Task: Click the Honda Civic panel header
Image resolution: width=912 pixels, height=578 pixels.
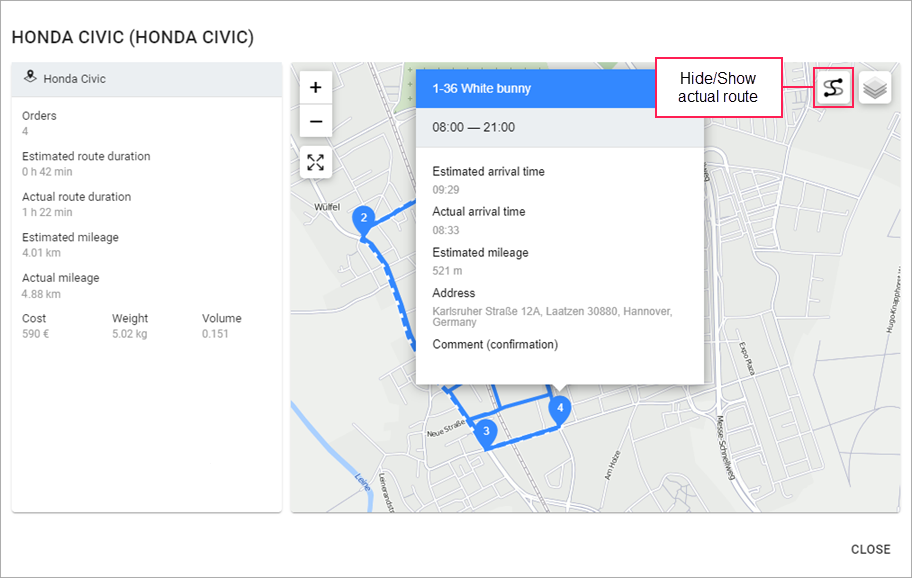Action: point(147,79)
